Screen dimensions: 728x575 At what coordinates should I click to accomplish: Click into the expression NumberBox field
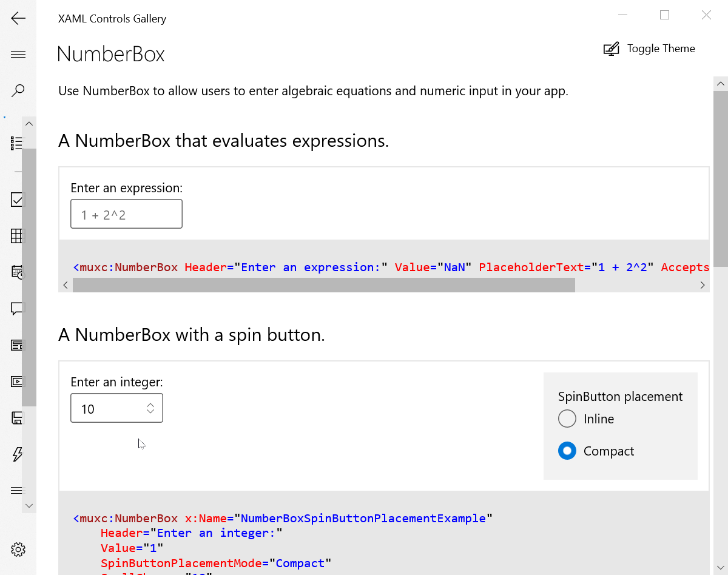126,214
